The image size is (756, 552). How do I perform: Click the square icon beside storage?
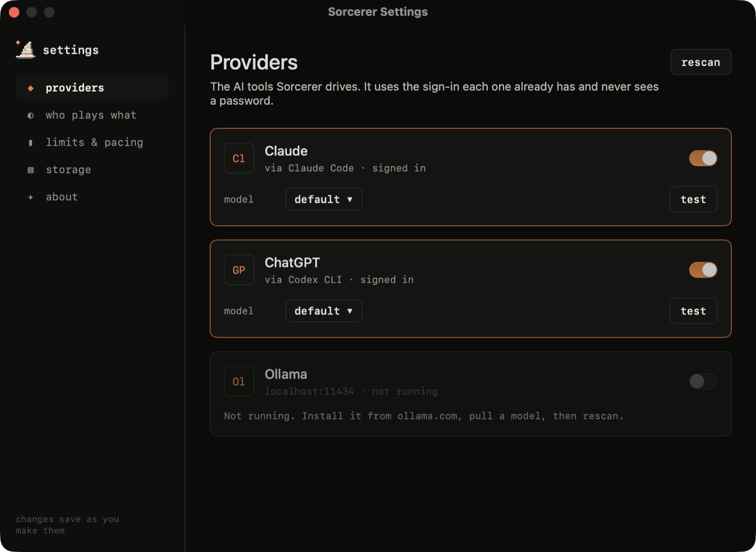pyautogui.click(x=31, y=170)
